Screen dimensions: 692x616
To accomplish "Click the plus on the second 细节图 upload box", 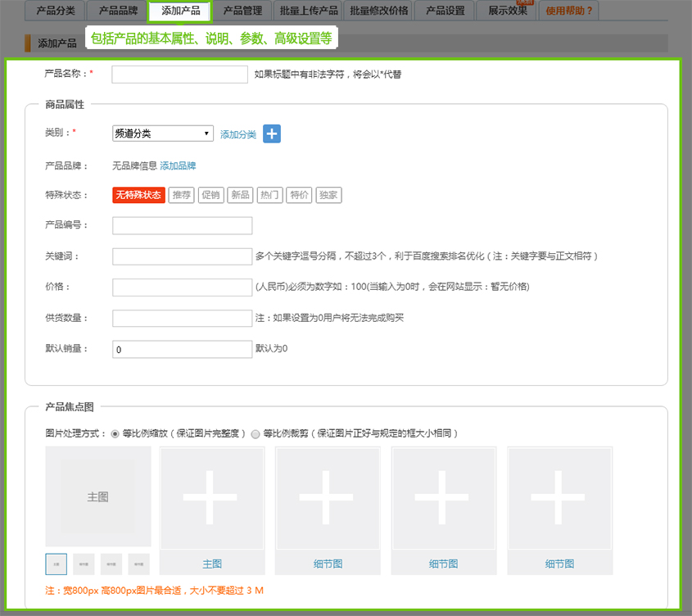I will (444, 498).
